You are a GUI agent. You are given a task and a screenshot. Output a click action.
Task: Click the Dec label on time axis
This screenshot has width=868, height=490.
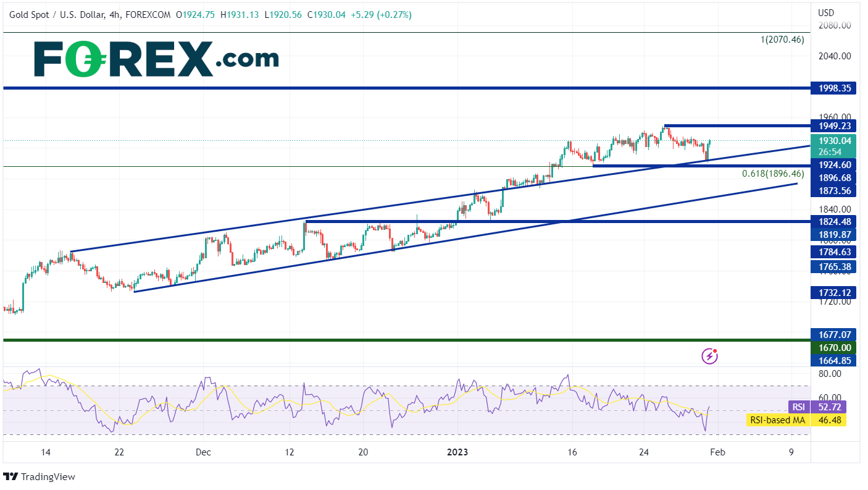click(203, 452)
